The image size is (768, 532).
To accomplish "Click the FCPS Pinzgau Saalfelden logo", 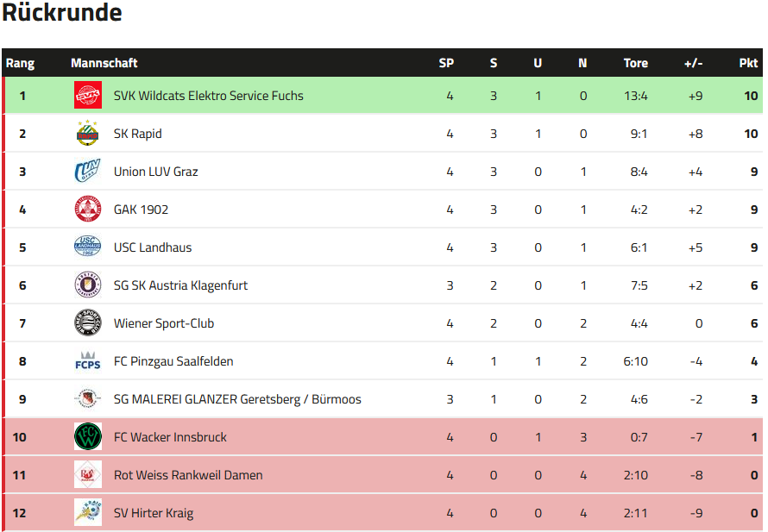I will 87,361.
